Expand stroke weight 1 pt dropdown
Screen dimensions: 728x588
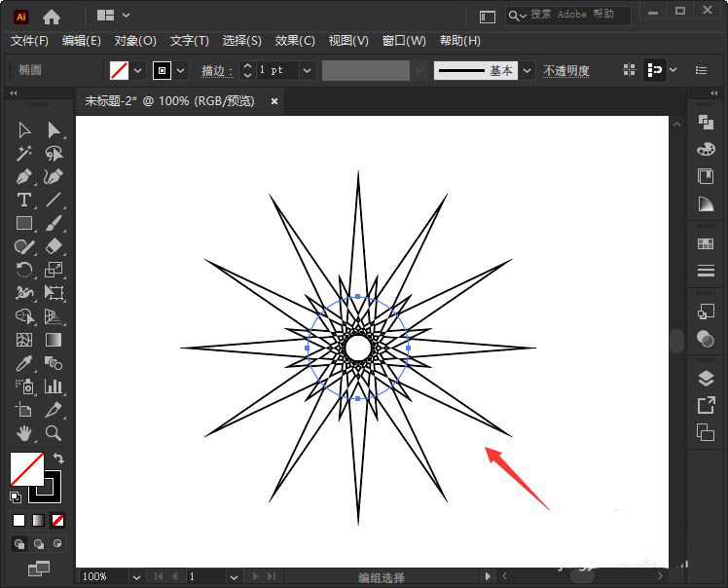307,71
